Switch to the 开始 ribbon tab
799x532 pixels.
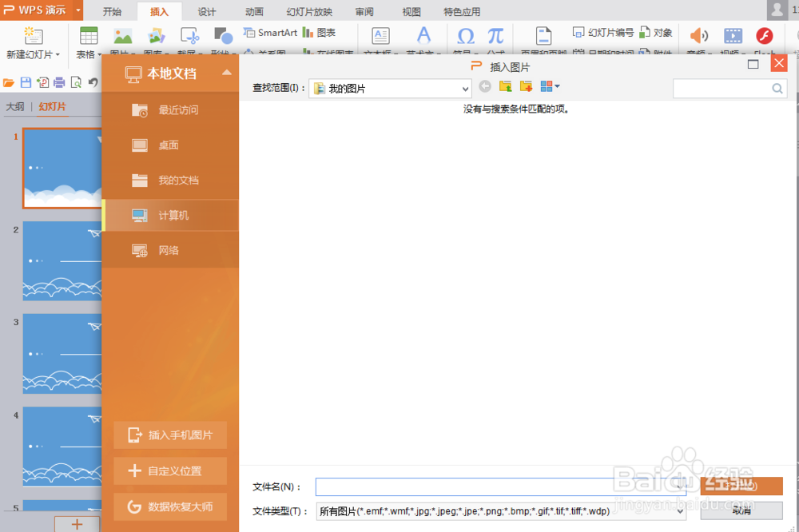[112, 11]
